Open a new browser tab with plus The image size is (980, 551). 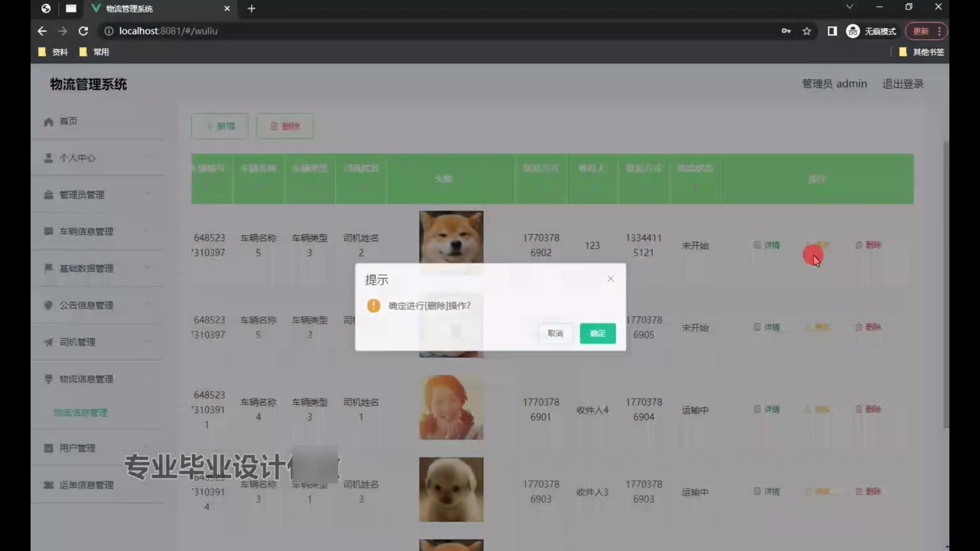pyautogui.click(x=251, y=9)
